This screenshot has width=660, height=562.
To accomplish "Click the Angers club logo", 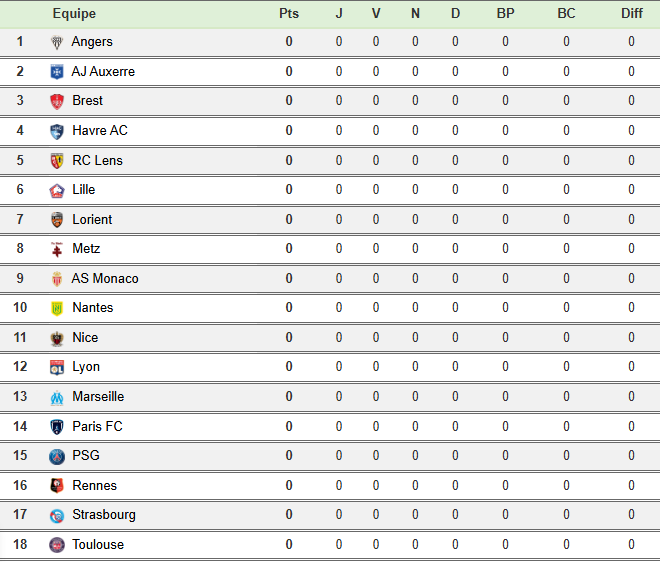I will pos(57,42).
